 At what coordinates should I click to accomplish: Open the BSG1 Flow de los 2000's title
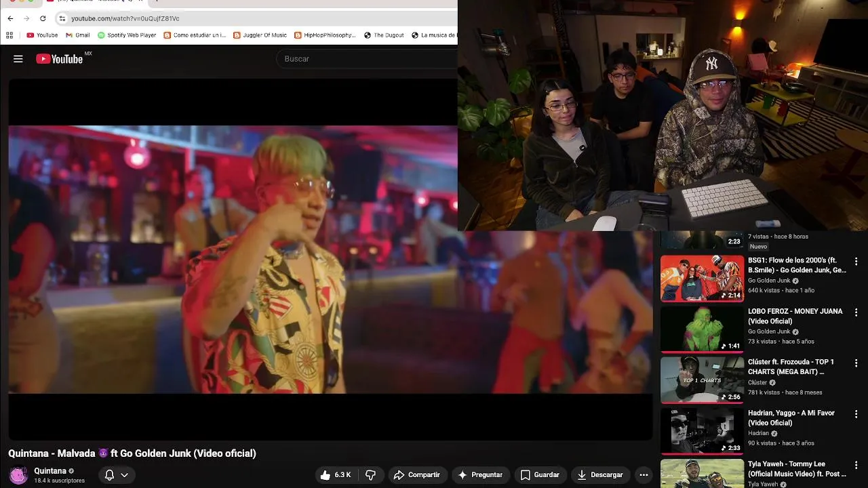tap(797, 265)
